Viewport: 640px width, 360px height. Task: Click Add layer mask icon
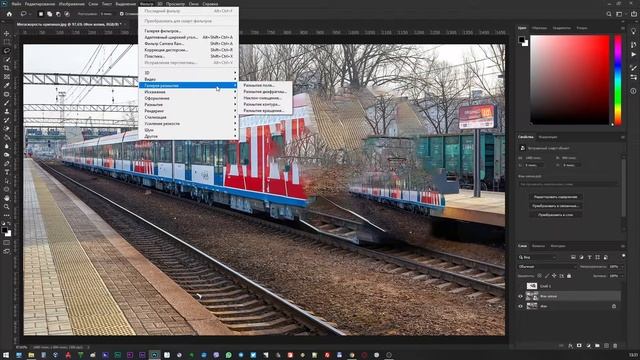pos(579,346)
